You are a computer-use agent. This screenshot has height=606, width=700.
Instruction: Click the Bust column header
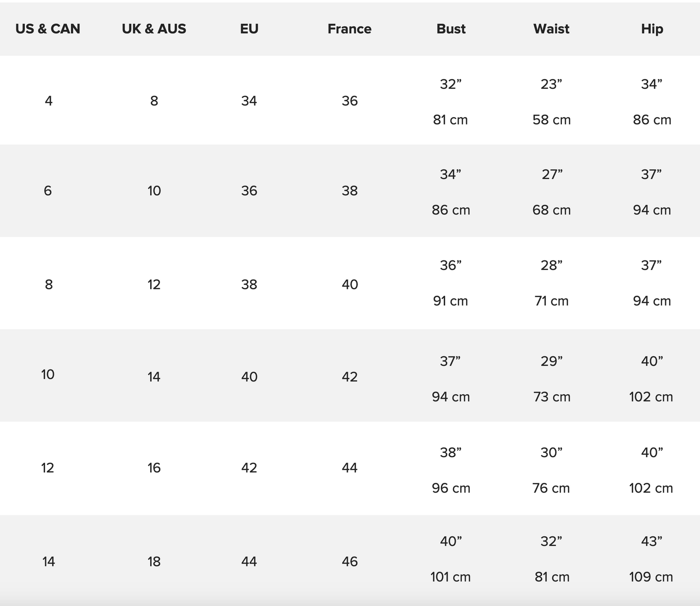(451, 29)
